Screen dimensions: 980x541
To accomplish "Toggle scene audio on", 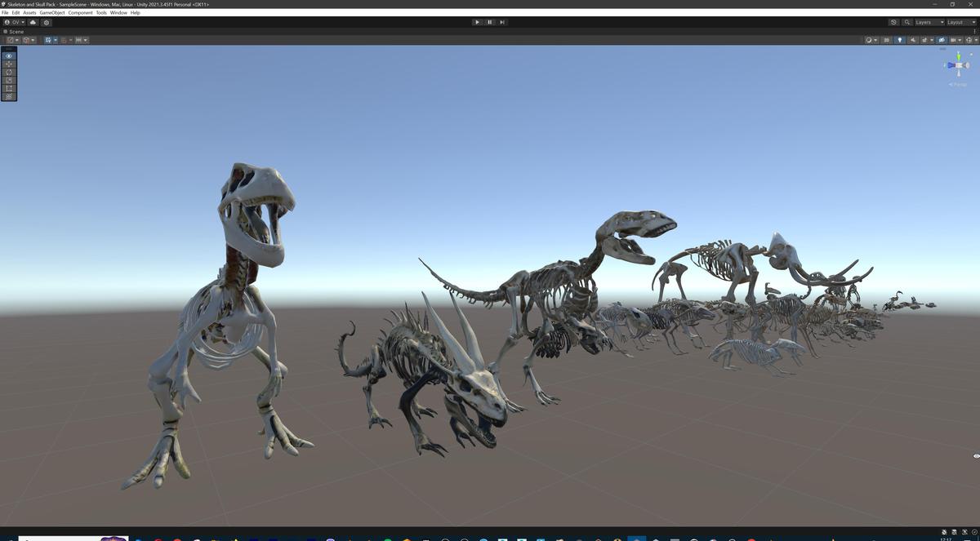I will point(912,39).
